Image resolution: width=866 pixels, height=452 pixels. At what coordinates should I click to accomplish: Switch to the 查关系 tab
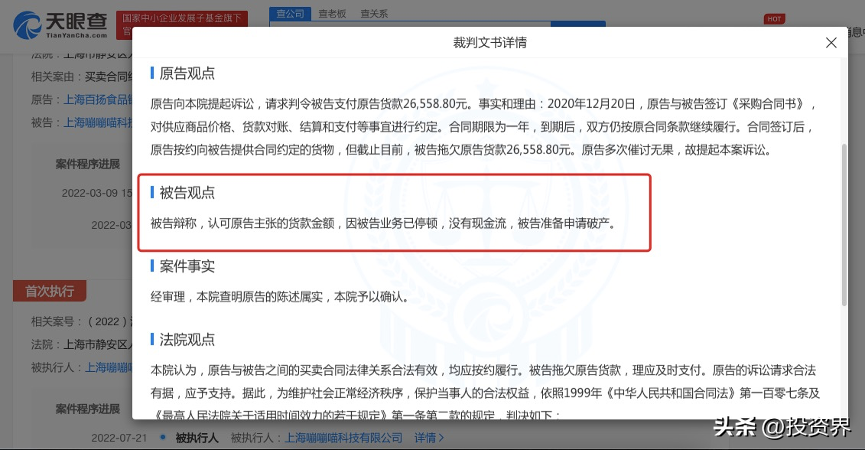[x=374, y=13]
